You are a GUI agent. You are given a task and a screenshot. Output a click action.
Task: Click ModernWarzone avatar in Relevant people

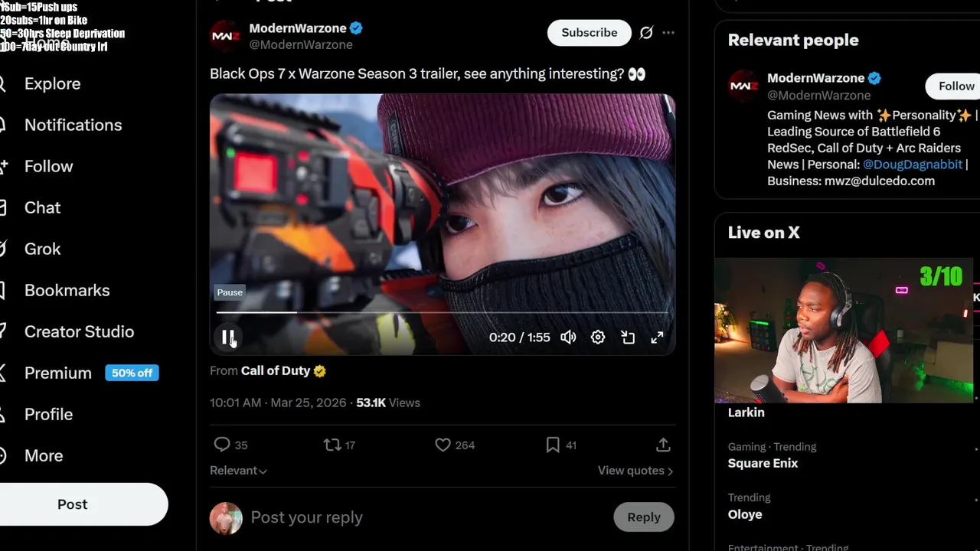743,86
